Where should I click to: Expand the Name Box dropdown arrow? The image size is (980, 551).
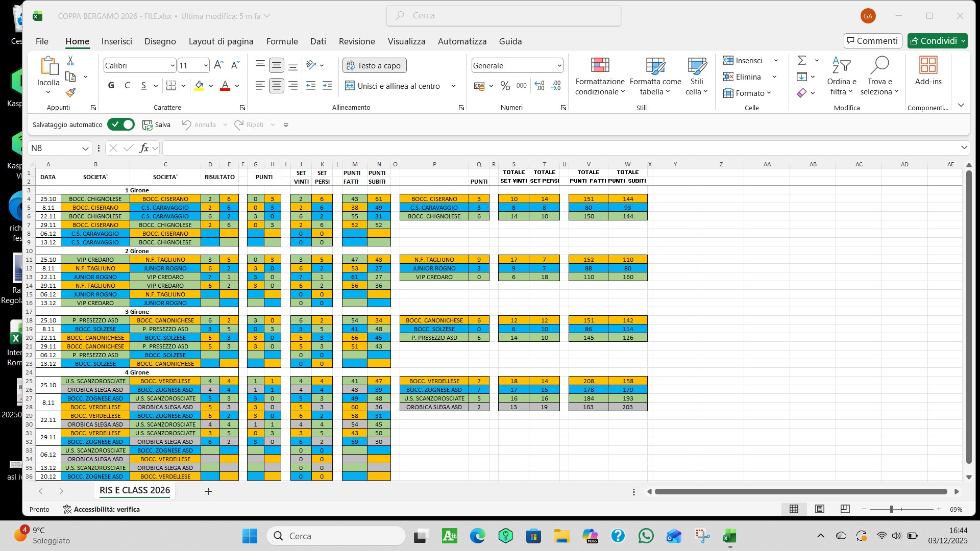(x=85, y=148)
